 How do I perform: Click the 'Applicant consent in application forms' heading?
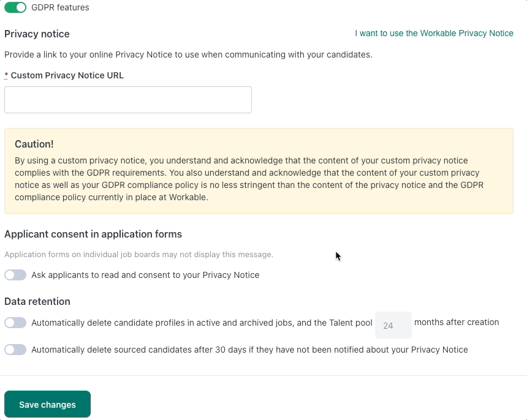coord(93,234)
